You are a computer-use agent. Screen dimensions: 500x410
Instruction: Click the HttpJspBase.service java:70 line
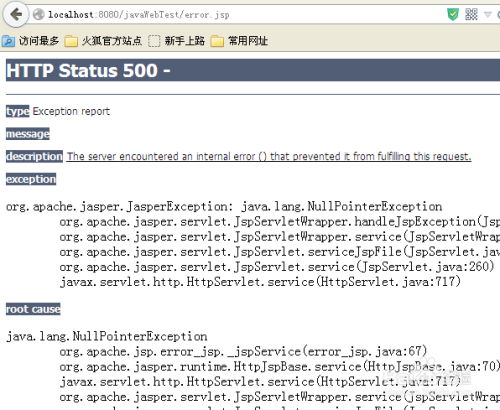(280, 367)
